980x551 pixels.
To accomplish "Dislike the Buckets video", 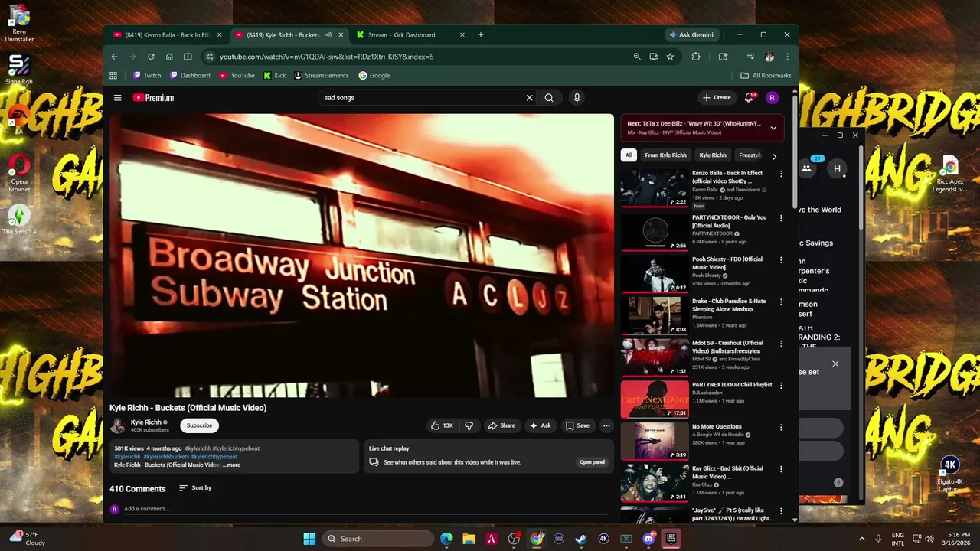I will [x=469, y=425].
